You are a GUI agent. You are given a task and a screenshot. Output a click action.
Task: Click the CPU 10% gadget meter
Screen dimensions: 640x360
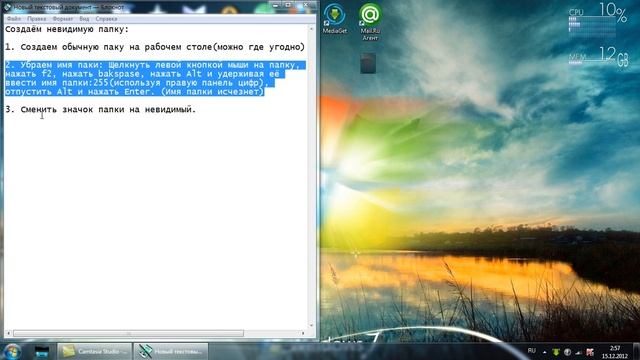(598, 20)
